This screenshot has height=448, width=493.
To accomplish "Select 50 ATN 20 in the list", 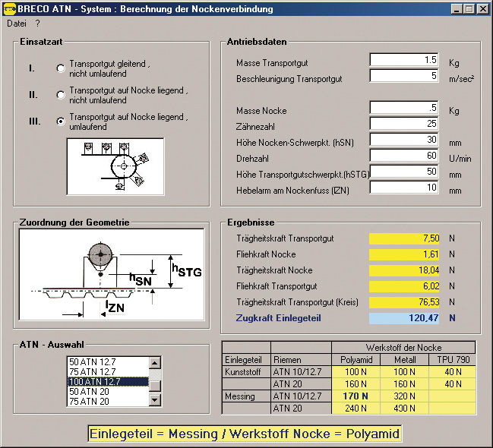I will (108, 392).
